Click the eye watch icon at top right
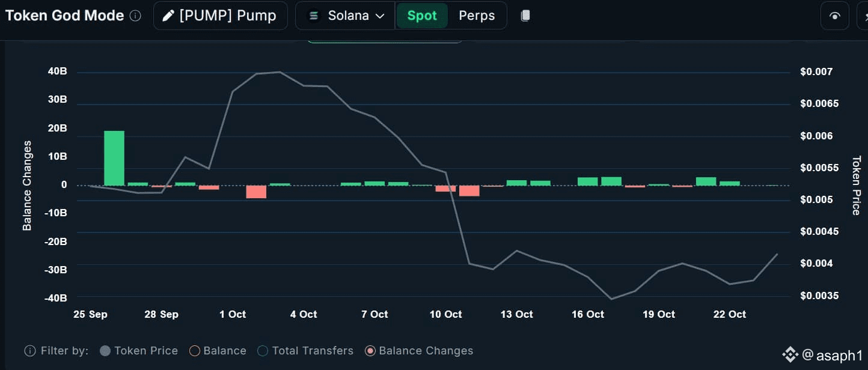Screen dimensions: 868x370 coord(834,16)
